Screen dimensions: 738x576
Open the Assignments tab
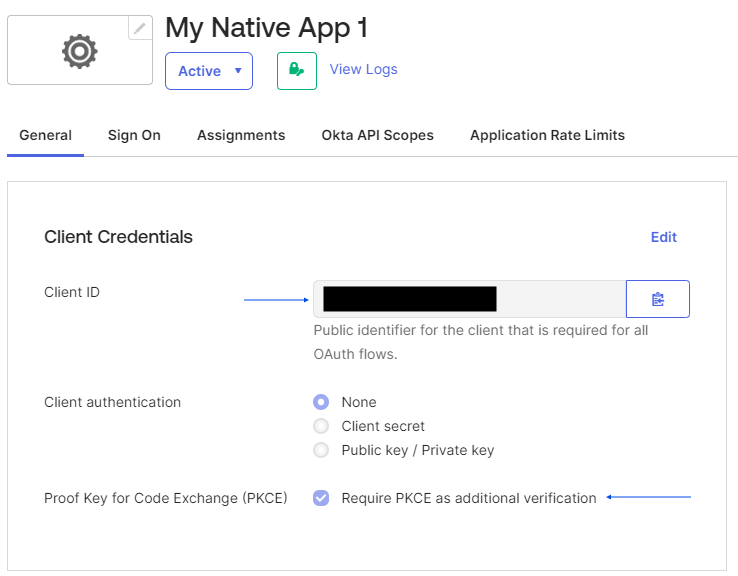(x=241, y=135)
